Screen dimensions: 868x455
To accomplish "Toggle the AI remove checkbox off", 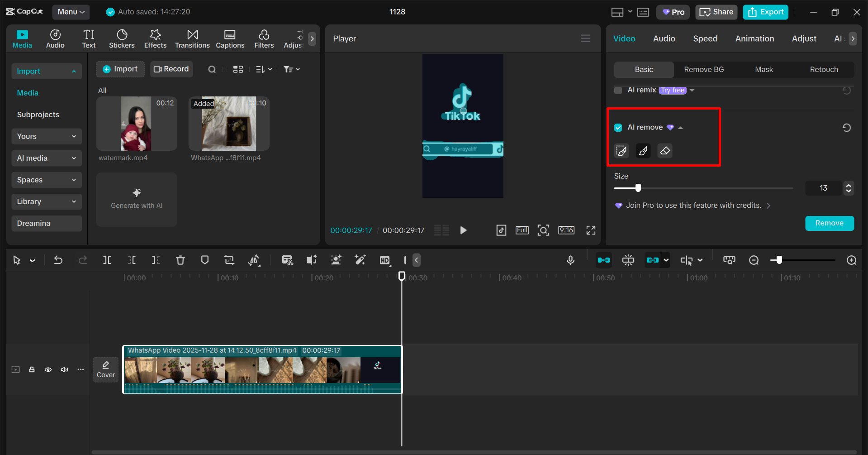I will 618,127.
